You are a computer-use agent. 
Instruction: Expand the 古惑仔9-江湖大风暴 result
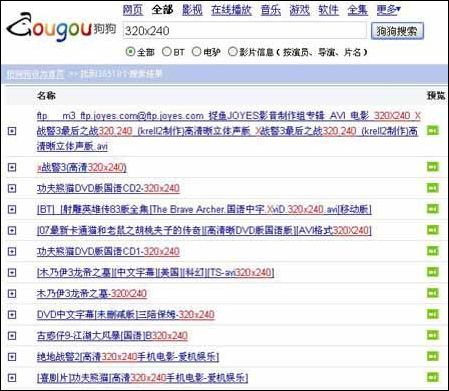(12, 336)
